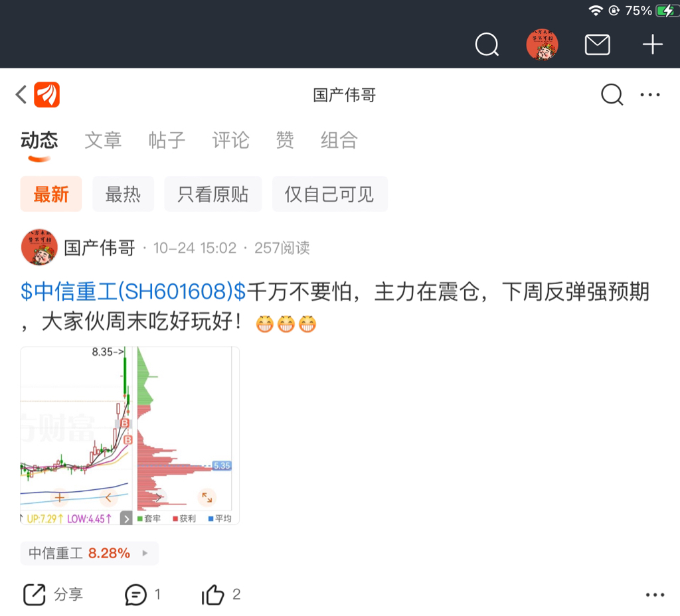Viewport: 680px width, 616px height.
Task: Open the orange Eastmoney logo icon
Action: [x=47, y=94]
